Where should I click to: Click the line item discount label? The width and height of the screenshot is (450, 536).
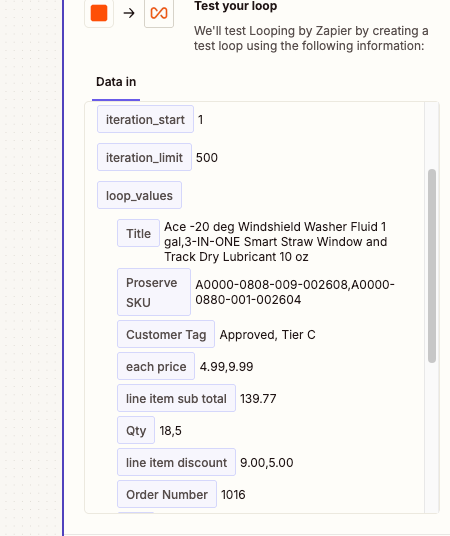(x=176, y=462)
